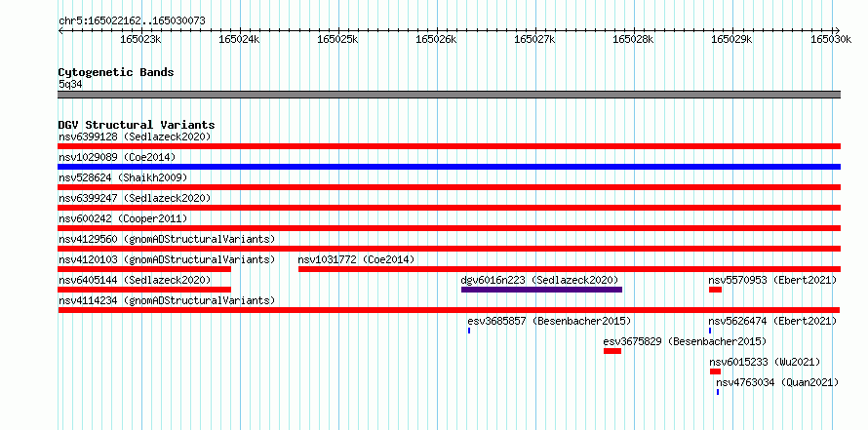868x430 pixels.
Task: Click the 165026k ruler position
Action: [436, 39]
